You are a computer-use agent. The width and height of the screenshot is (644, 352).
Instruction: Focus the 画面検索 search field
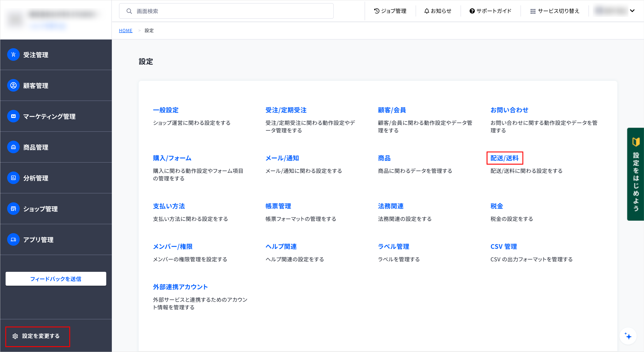[226, 11]
